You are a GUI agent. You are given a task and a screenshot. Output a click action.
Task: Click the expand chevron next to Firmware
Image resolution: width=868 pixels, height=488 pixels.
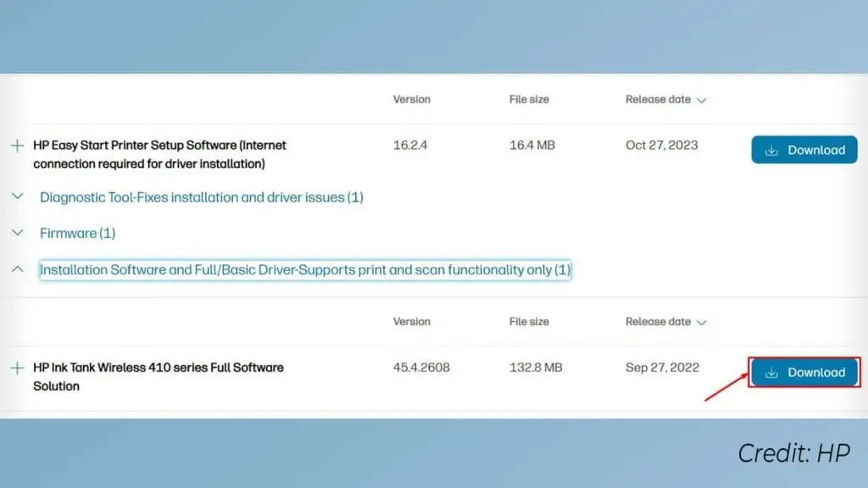(17, 233)
